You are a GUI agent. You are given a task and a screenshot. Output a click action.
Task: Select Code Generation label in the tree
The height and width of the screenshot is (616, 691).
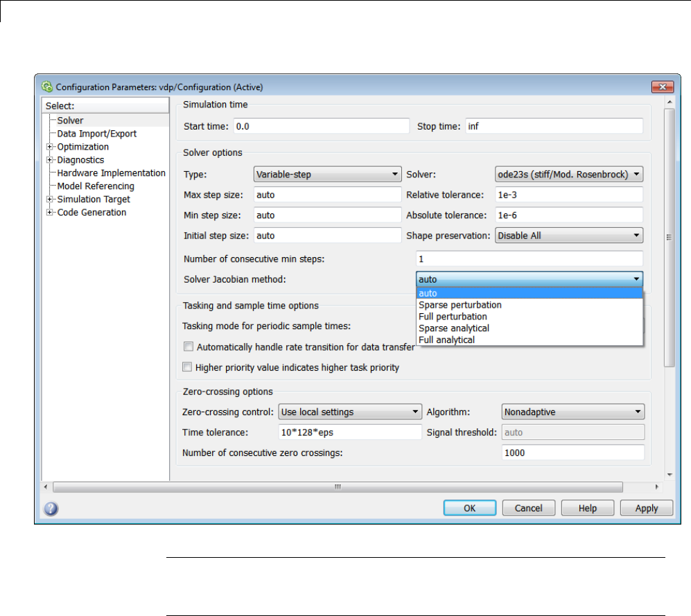pyautogui.click(x=91, y=213)
